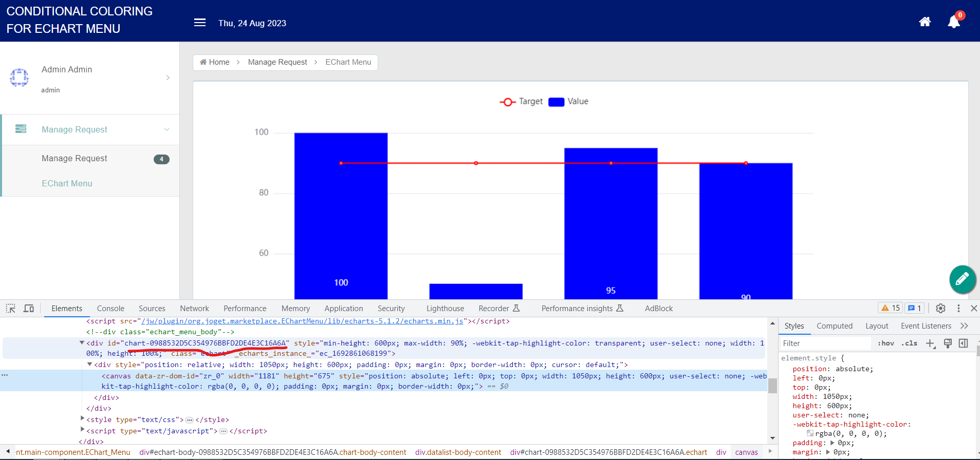
Task: Expand the margin property triangle
Action: (828, 452)
